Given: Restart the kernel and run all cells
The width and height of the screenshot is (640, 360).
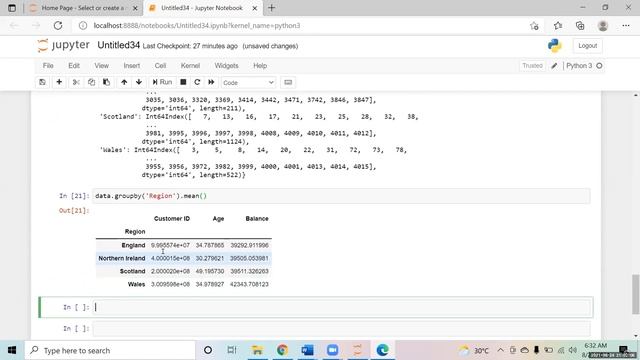Looking at the screenshot, I should pos(211,82).
